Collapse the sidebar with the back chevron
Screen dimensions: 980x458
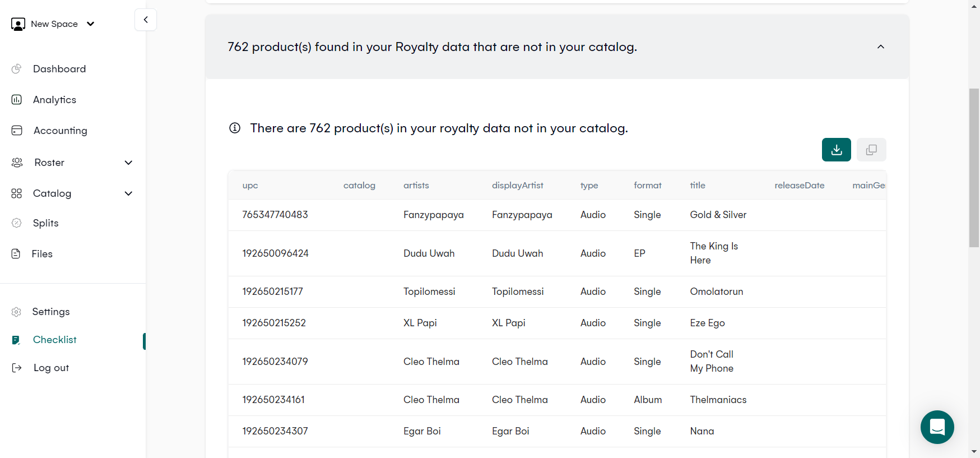pyautogui.click(x=146, y=20)
